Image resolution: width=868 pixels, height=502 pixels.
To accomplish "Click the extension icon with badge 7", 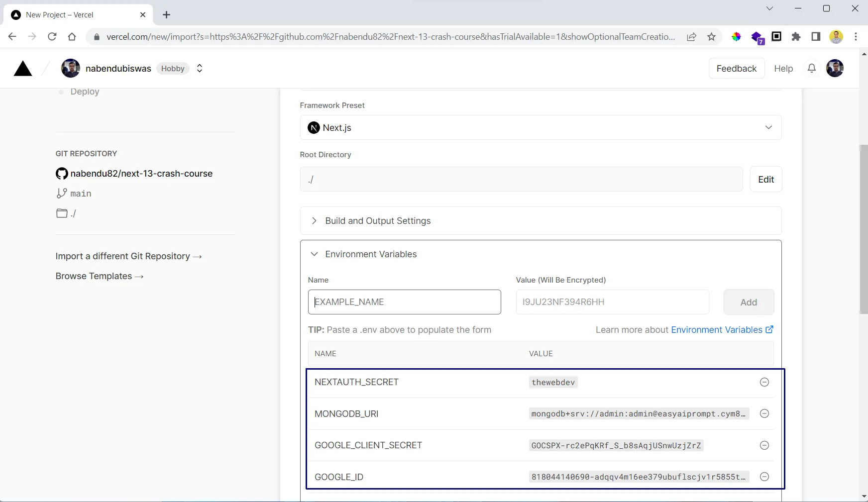I will point(757,37).
